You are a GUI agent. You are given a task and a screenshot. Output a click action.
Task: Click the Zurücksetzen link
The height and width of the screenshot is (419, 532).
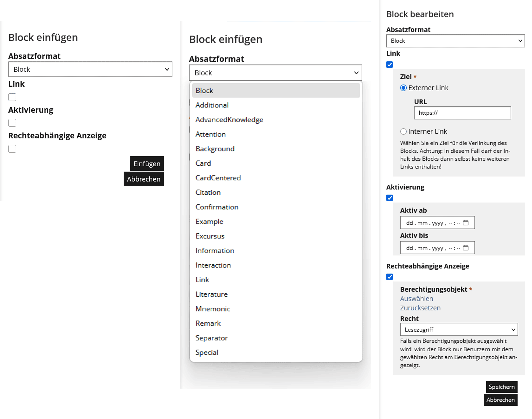click(x=420, y=308)
